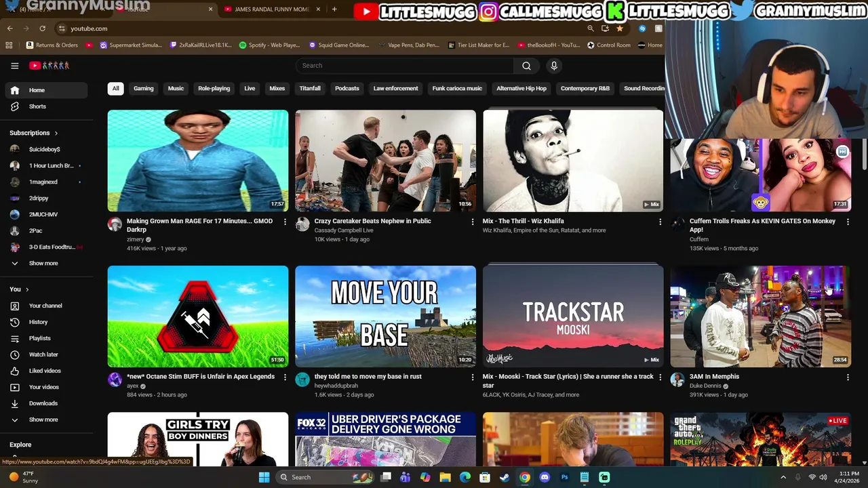Select the Music filter chip
This screenshot has width=868, height=488.
pos(176,89)
